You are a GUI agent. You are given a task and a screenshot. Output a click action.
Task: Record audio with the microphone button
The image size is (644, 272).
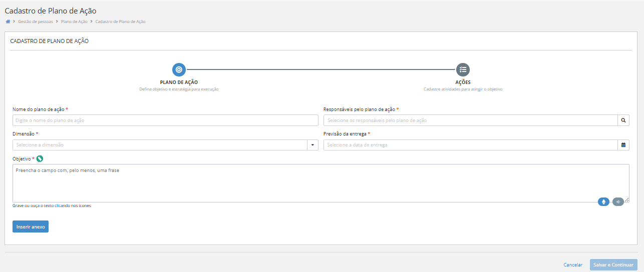[603, 202]
